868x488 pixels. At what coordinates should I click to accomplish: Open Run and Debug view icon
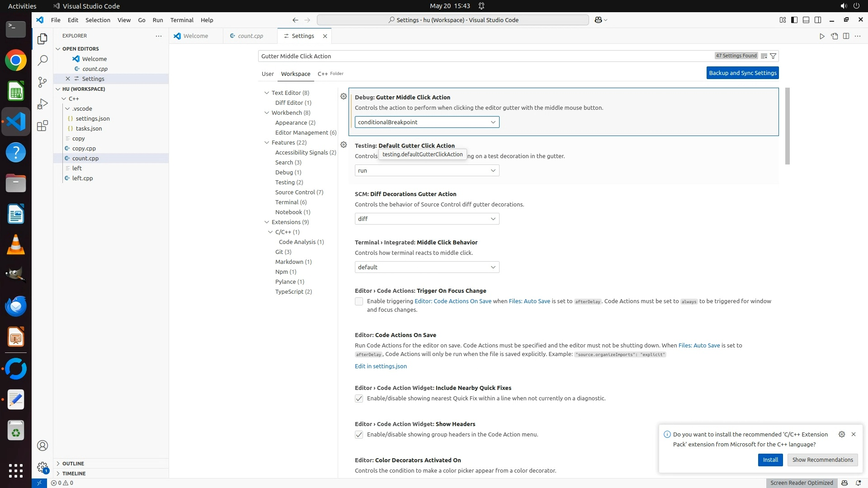pos(42,104)
